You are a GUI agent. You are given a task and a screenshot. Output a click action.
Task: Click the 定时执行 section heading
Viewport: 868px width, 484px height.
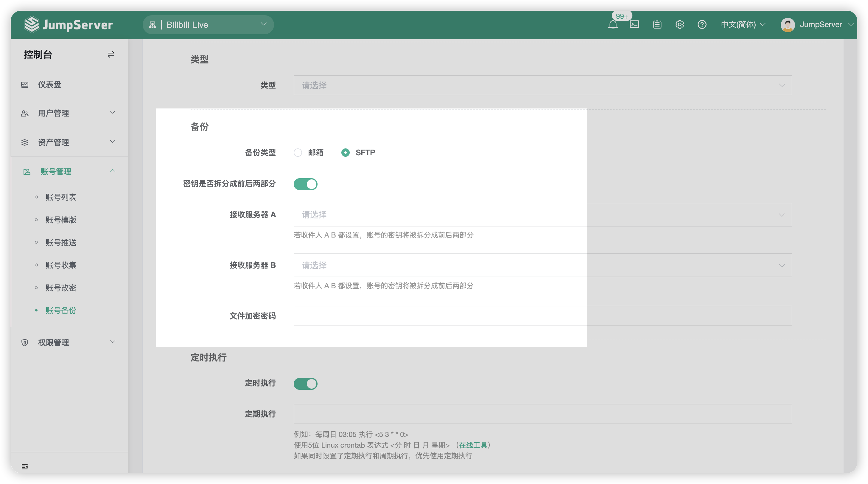coord(209,357)
